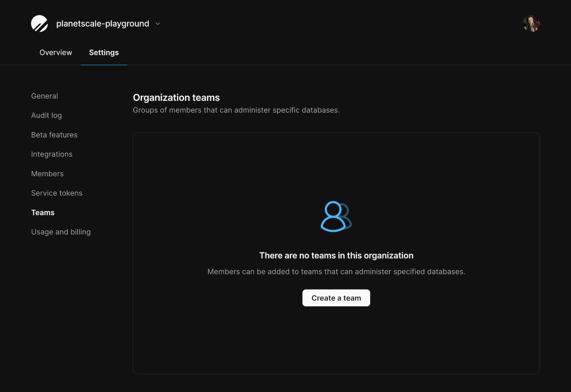Image resolution: width=571 pixels, height=392 pixels.
Task: Open General settings in the sidebar
Action: pos(44,96)
